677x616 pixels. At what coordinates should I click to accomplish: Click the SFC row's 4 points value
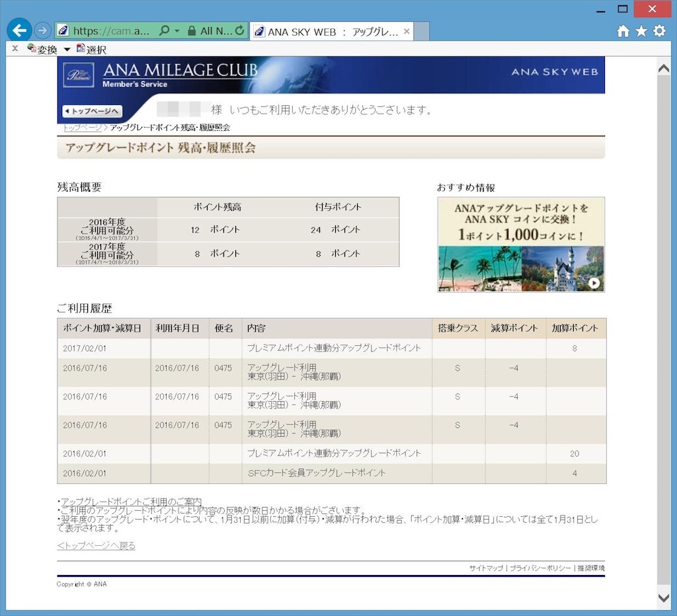point(575,473)
